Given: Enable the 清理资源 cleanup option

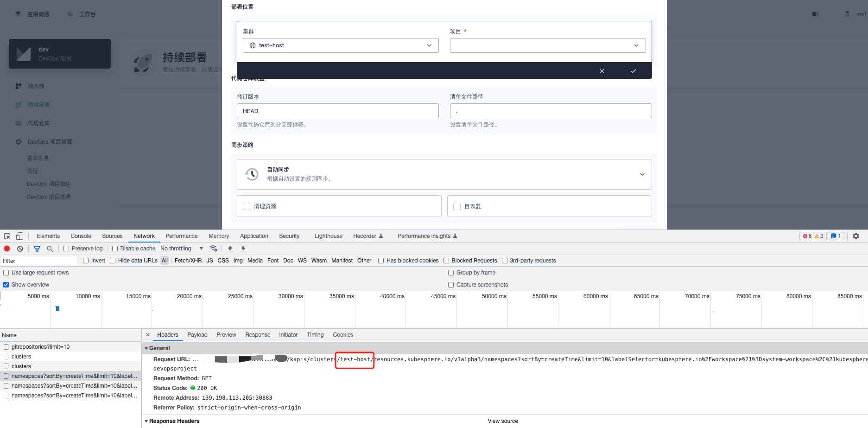Looking at the screenshot, I should coord(247,206).
